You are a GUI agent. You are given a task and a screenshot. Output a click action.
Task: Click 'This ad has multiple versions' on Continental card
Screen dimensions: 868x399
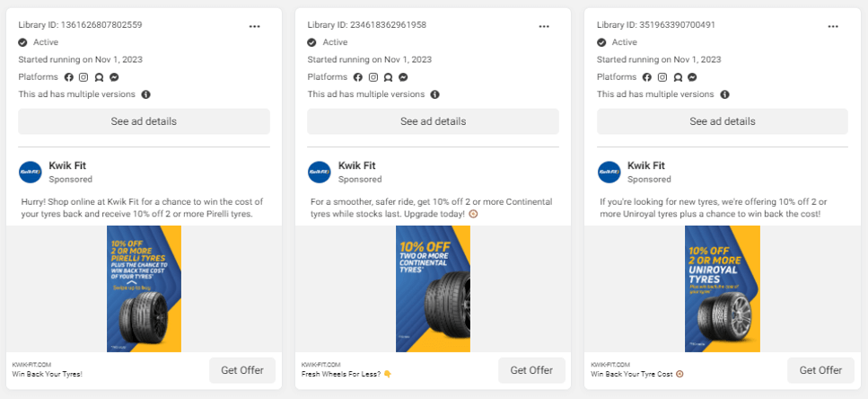point(366,94)
